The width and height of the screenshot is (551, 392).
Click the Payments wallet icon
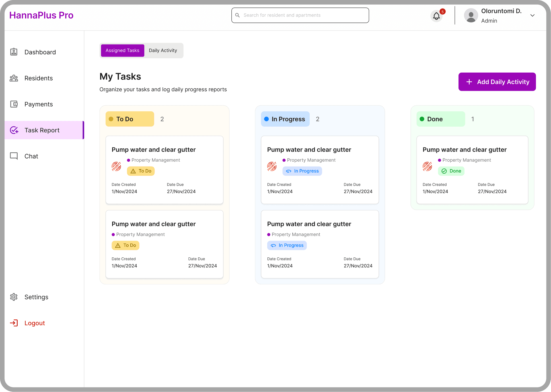(x=14, y=104)
